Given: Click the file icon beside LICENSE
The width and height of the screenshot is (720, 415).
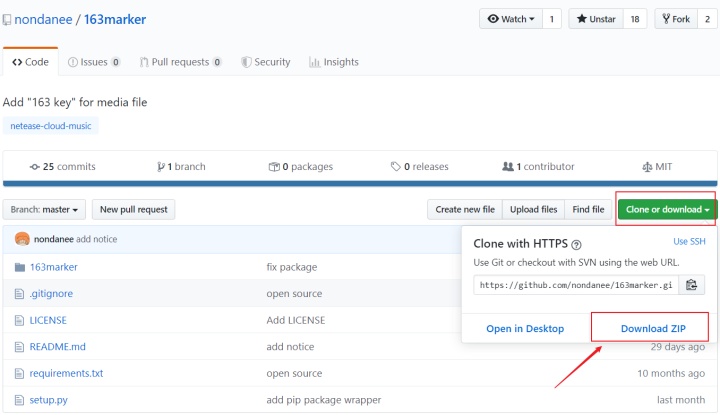Looking at the screenshot, I should pos(19,320).
